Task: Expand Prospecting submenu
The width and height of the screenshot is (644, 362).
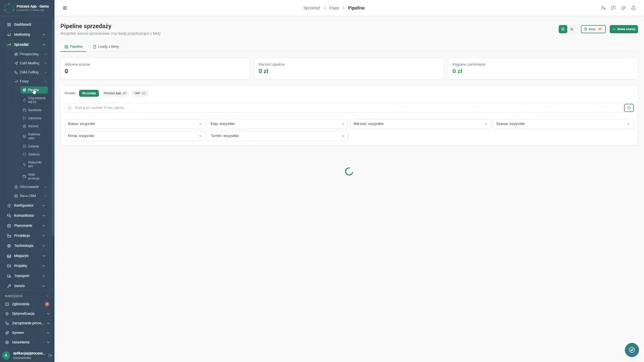Action: point(30,54)
